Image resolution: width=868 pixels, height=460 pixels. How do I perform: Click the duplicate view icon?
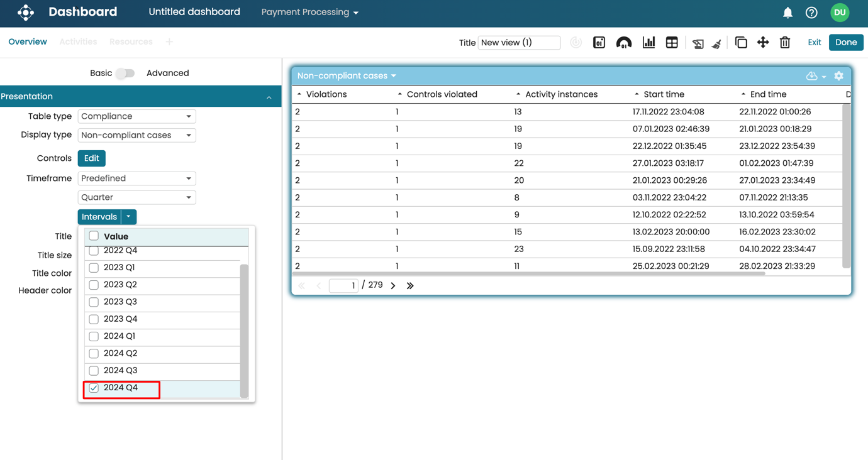click(x=741, y=43)
